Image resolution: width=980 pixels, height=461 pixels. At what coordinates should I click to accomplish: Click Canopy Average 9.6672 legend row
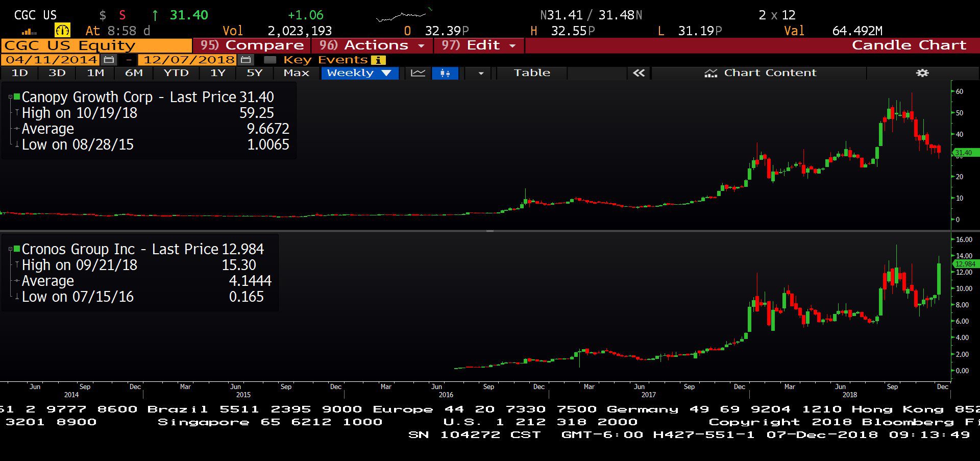pyautogui.click(x=155, y=129)
